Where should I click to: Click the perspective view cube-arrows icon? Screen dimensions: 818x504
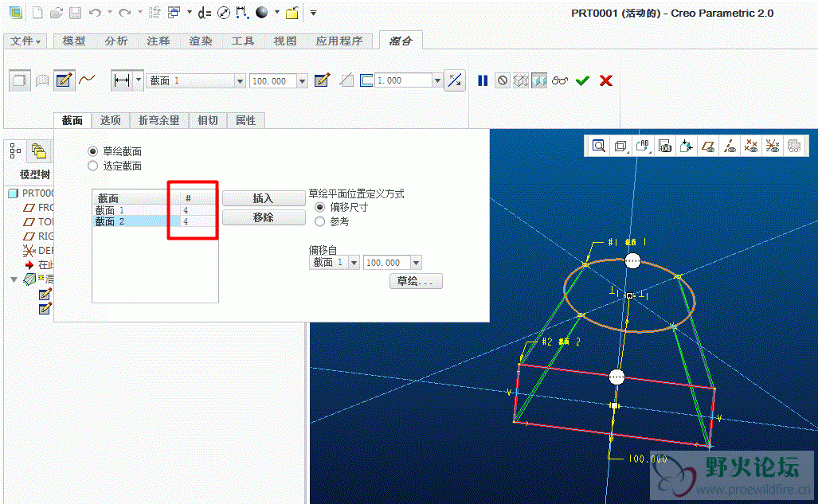click(x=686, y=146)
